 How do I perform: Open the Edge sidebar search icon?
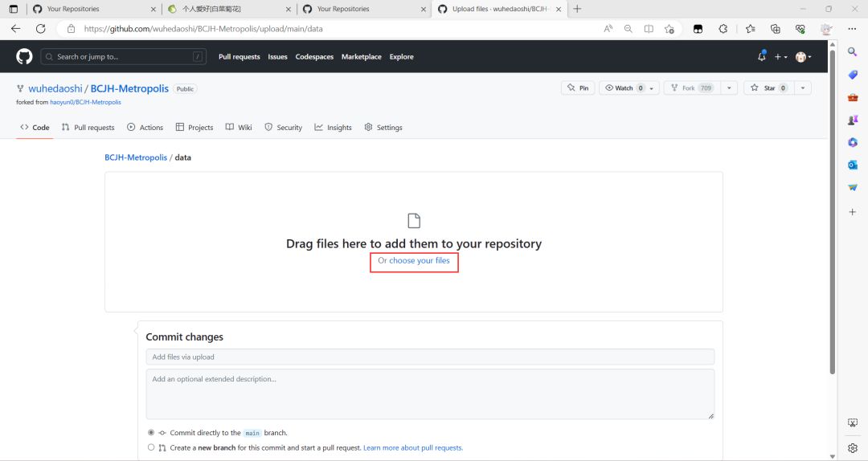tap(853, 51)
